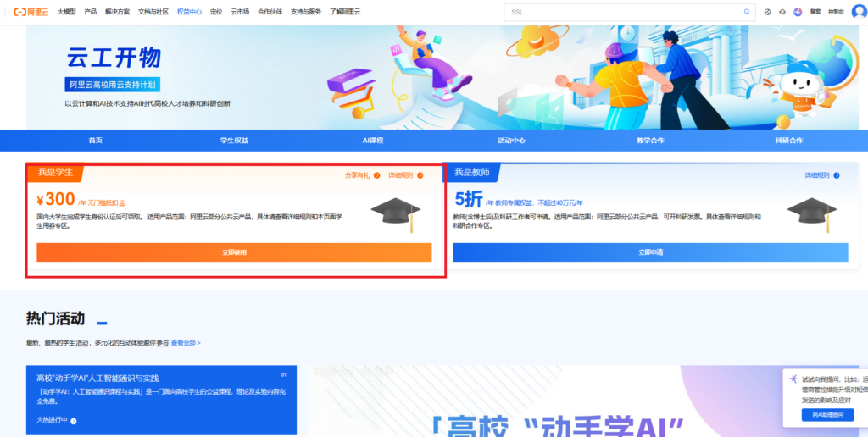Click arrow icon next to 分享有礼

pos(377,175)
